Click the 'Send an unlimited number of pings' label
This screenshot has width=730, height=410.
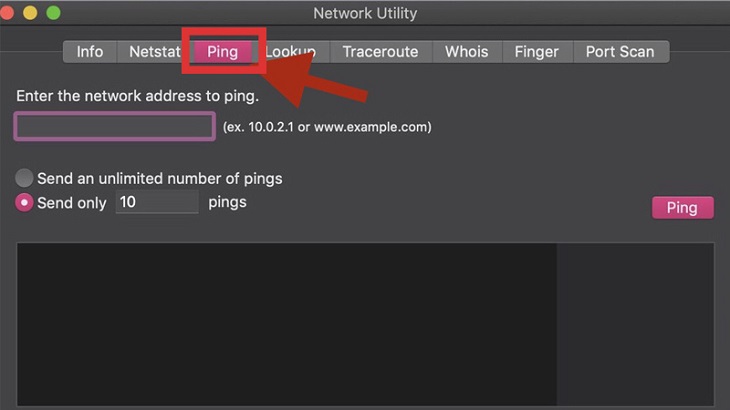[160, 179]
